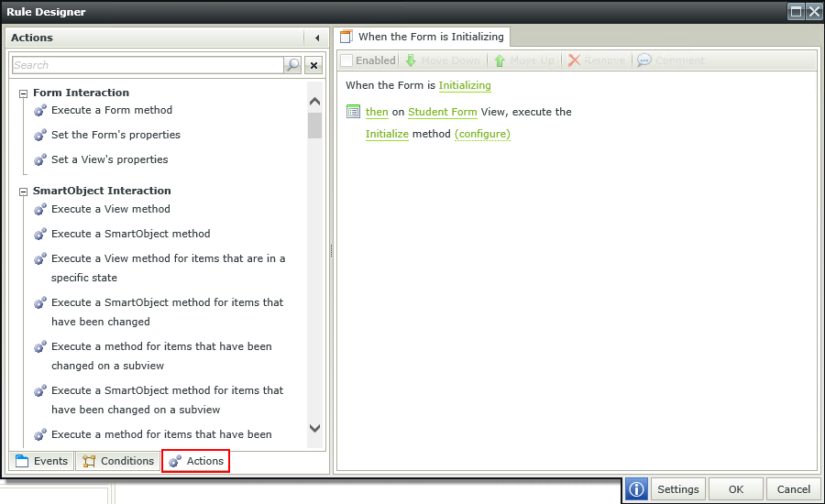
Task: Open the (configure) link
Action: coord(482,134)
